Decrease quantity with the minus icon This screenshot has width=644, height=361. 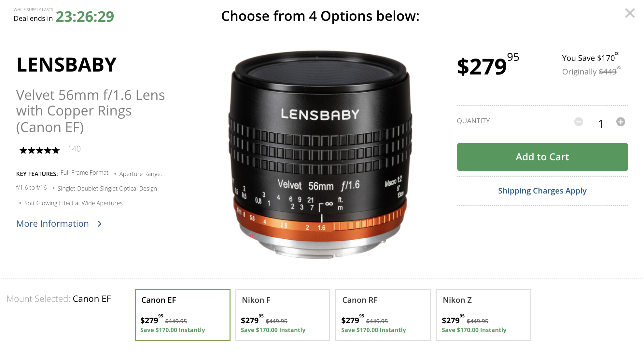pos(579,122)
